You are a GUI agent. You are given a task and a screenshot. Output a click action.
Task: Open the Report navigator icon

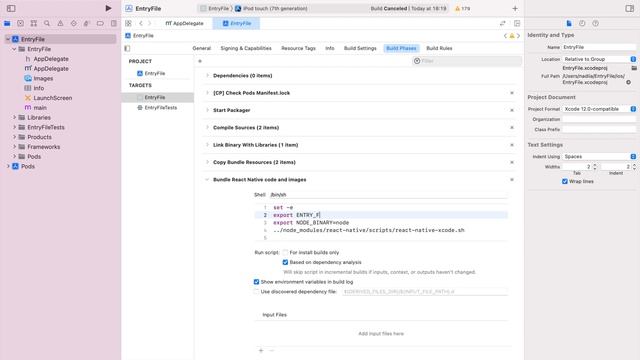pyautogui.click(x=113, y=23)
